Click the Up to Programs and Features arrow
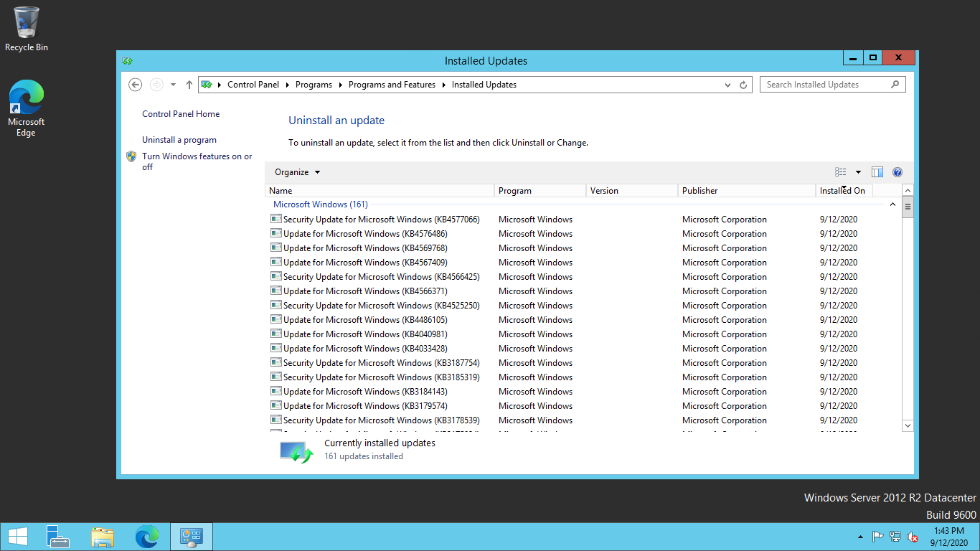Viewport: 980px width, 551px height. pos(189,85)
